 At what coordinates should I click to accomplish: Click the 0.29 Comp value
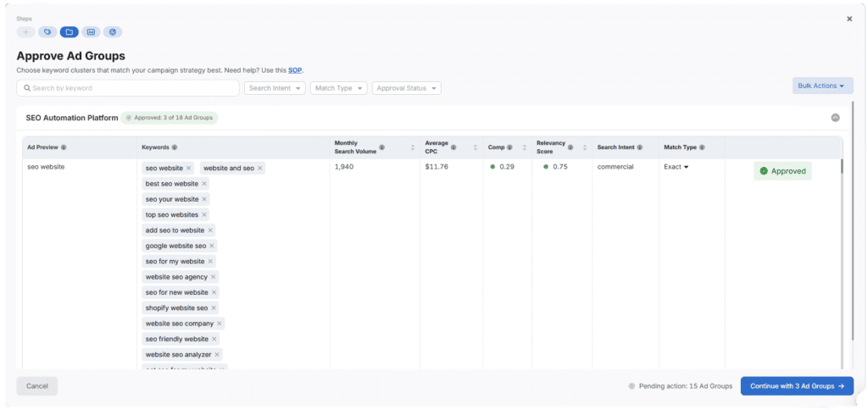tap(507, 167)
